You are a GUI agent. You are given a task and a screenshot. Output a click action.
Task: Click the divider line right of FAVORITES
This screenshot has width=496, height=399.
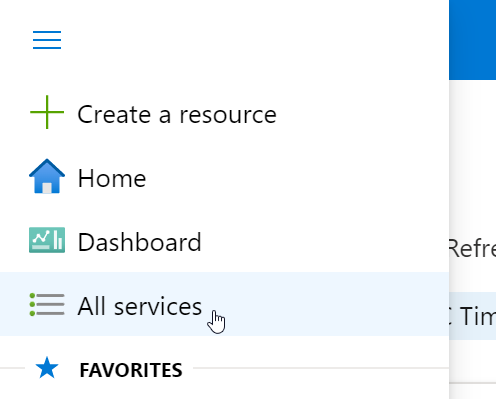[x=321, y=368]
